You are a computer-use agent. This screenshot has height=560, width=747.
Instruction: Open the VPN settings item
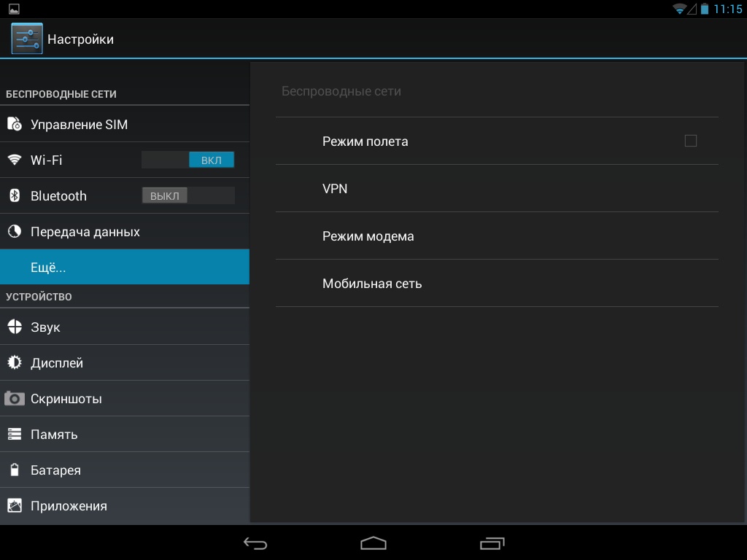pyautogui.click(x=496, y=189)
